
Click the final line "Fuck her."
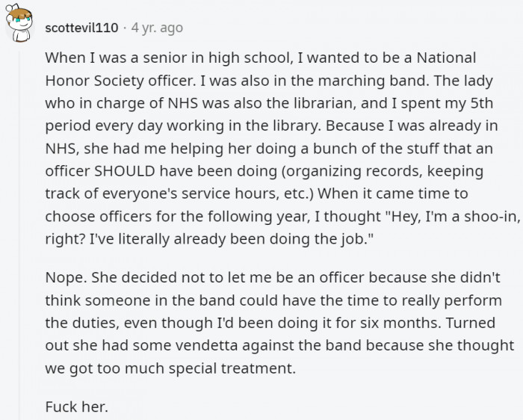coord(77,407)
